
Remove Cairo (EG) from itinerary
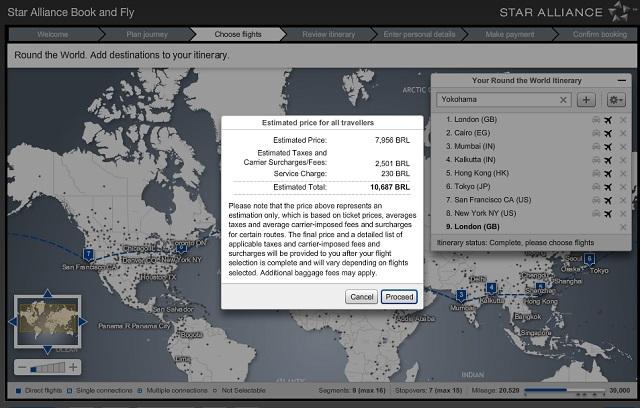click(623, 133)
